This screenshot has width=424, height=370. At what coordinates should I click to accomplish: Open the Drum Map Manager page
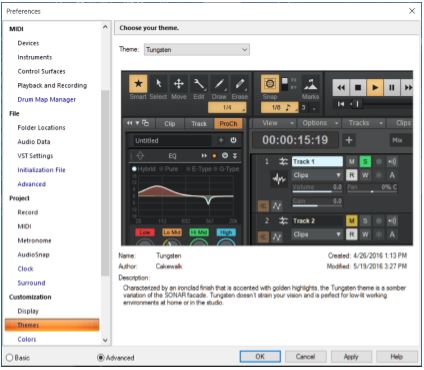[x=47, y=99]
